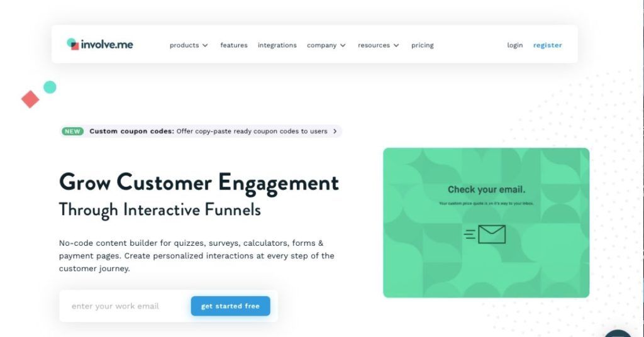The width and height of the screenshot is (644, 337).
Task: Expand the resources dropdown chevron
Action: point(396,45)
